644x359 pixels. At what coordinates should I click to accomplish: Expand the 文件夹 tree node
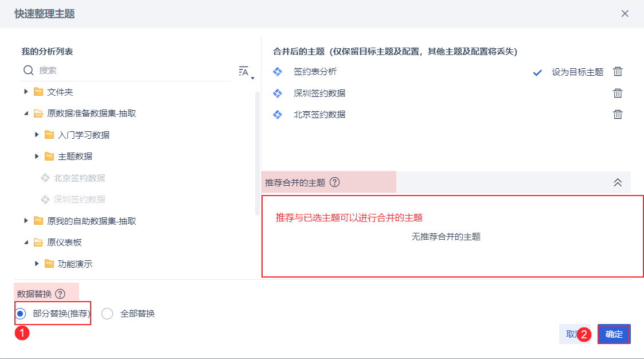tap(26, 92)
